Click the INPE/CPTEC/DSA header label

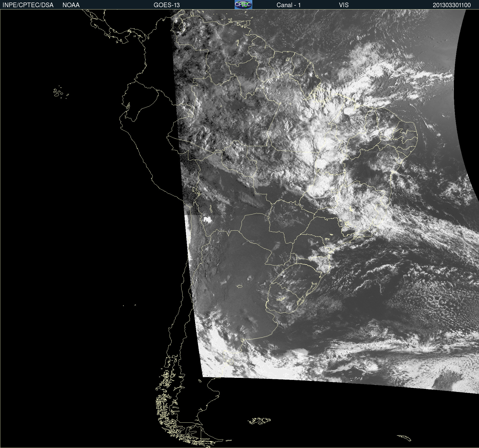pos(28,5)
